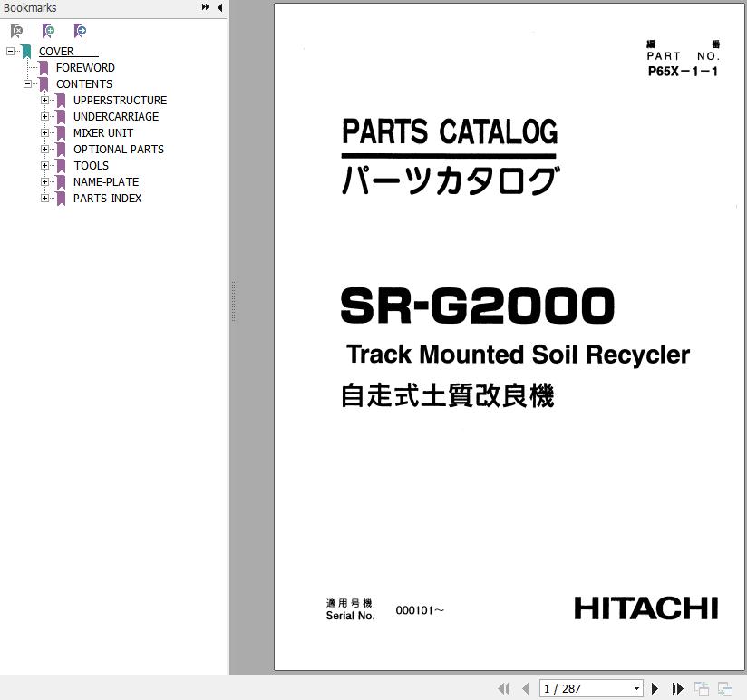
Task: Expand the UNDERCARRIAGE bookmark
Action: [x=44, y=116]
